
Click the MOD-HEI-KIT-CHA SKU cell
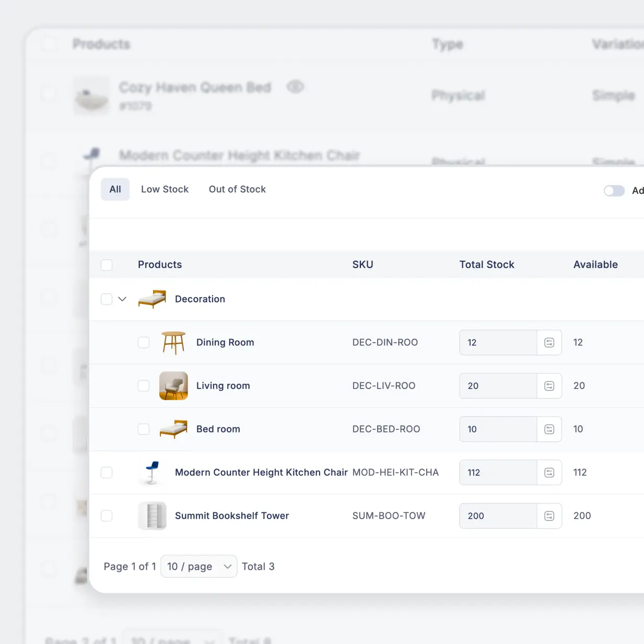pos(395,473)
